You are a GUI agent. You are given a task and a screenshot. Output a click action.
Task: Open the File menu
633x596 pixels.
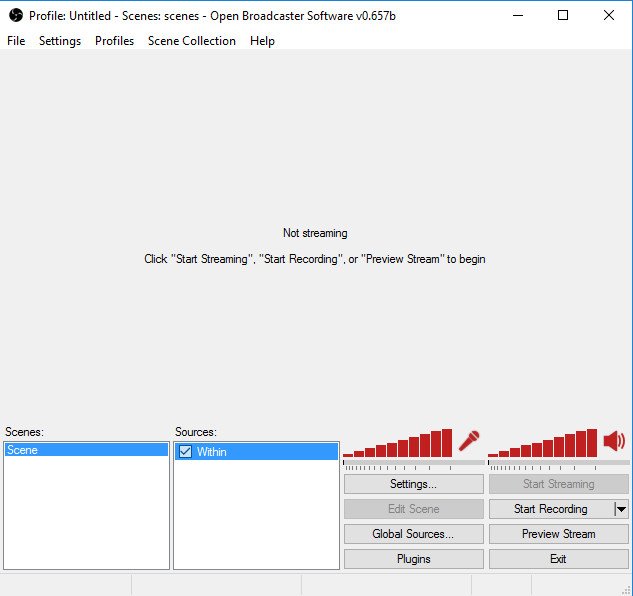tap(16, 41)
